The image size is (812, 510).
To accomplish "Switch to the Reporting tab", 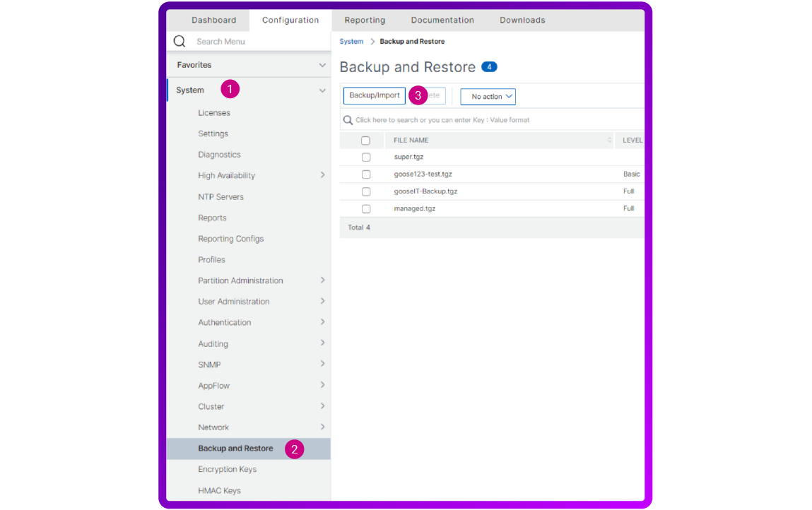I will (365, 20).
